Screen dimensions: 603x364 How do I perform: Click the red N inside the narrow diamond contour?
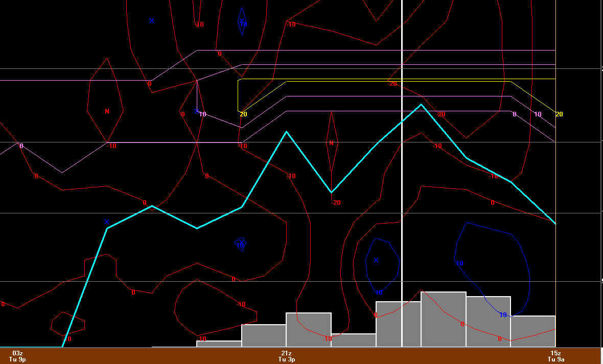pyautogui.click(x=332, y=142)
